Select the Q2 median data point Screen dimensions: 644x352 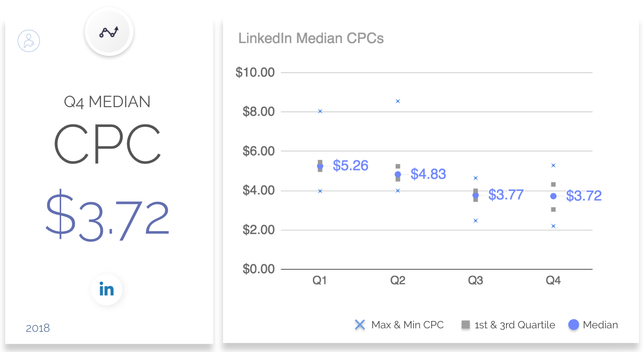(x=398, y=174)
